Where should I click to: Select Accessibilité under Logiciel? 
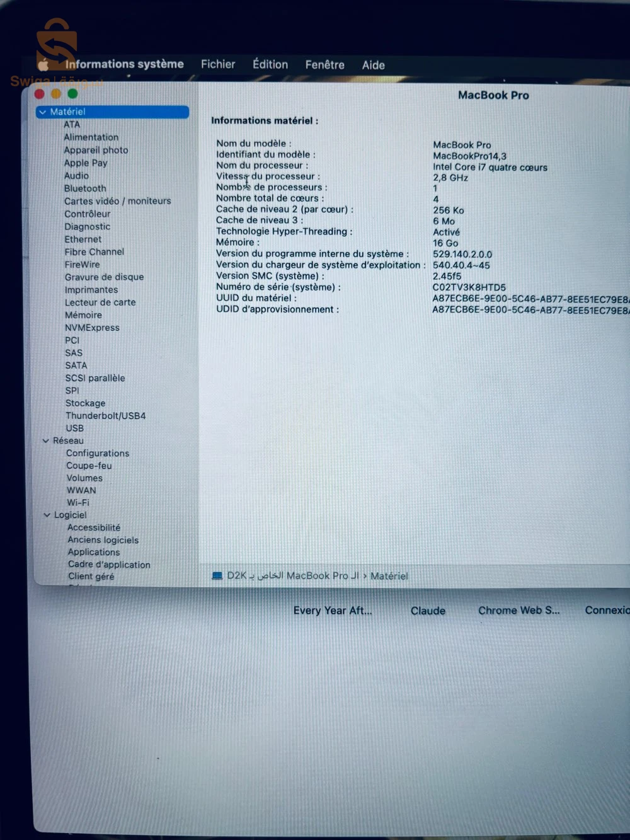94,527
